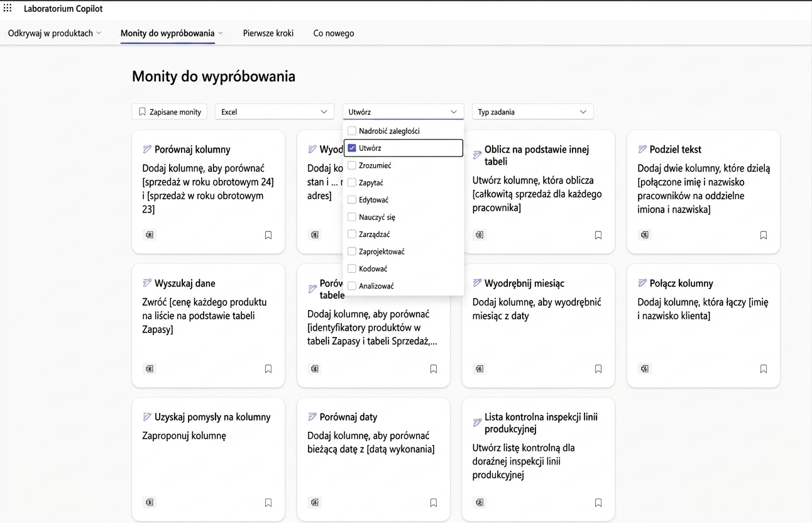Open the Co nowego tab
Viewport: 812px width, 523px height.
pos(334,33)
